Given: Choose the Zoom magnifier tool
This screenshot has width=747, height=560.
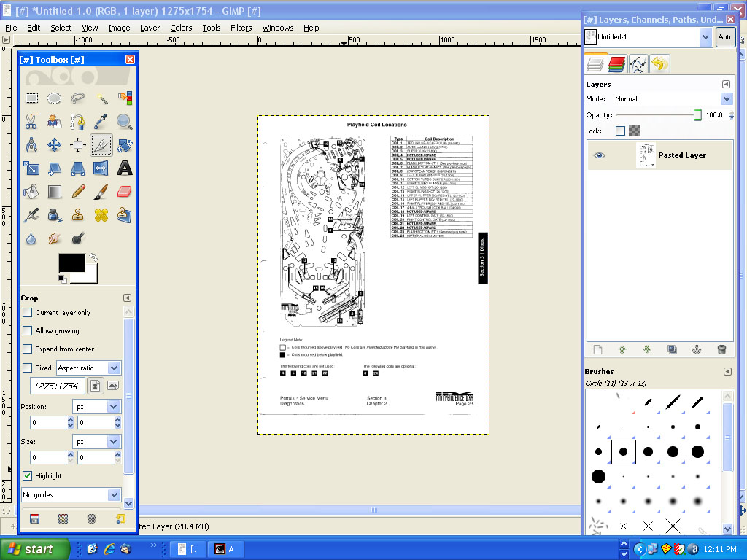Looking at the screenshot, I should [x=125, y=122].
